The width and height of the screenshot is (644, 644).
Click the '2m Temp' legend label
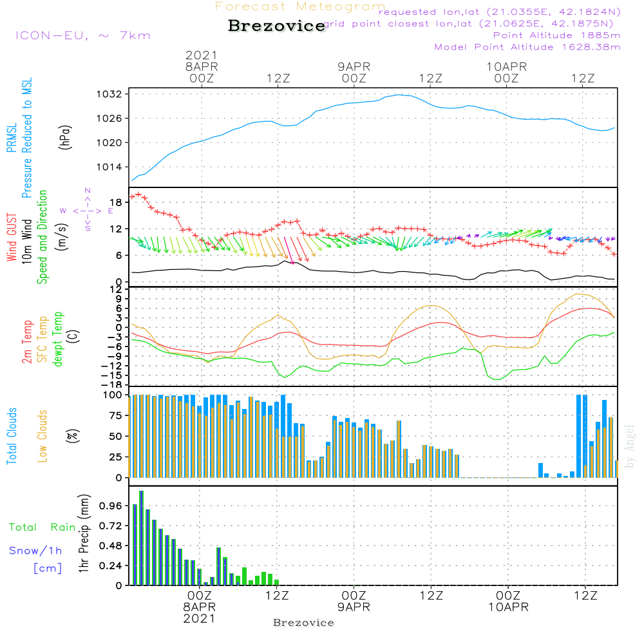tap(26, 342)
